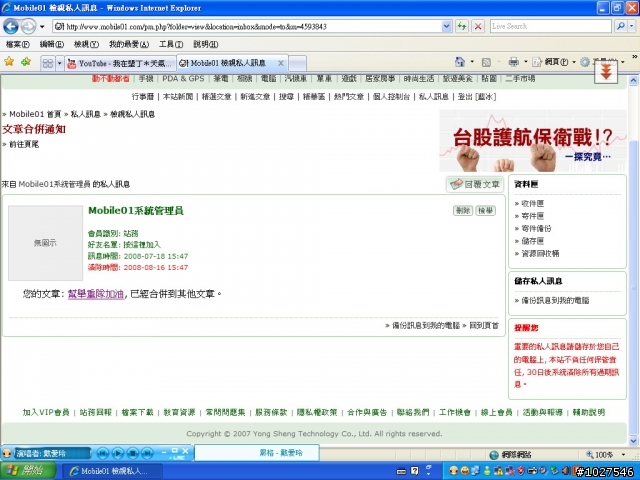Open the 寄件匣 outbox folder link
640x480 pixels.
tap(533, 216)
